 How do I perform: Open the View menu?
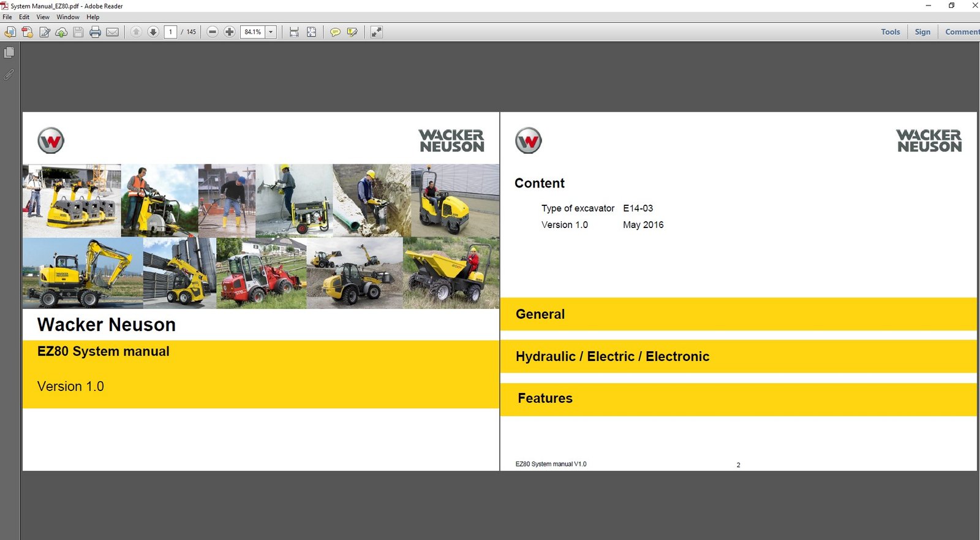click(x=43, y=17)
